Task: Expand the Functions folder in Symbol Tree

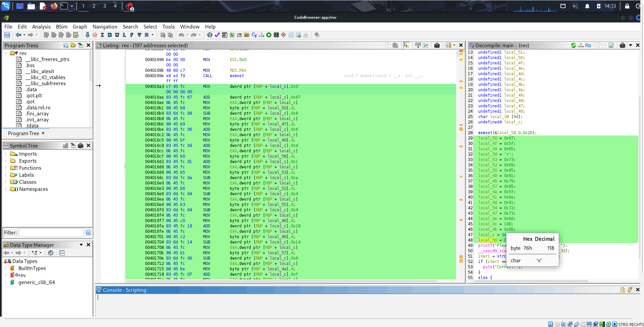Action: click(x=6, y=168)
